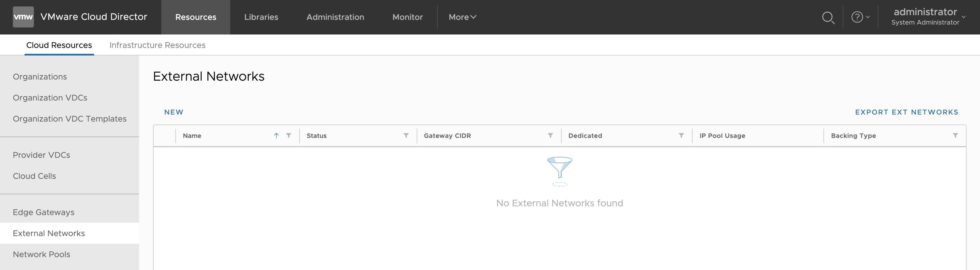The height and width of the screenshot is (270, 980).
Task: Open Network Pools from the sidebar
Action: click(41, 255)
